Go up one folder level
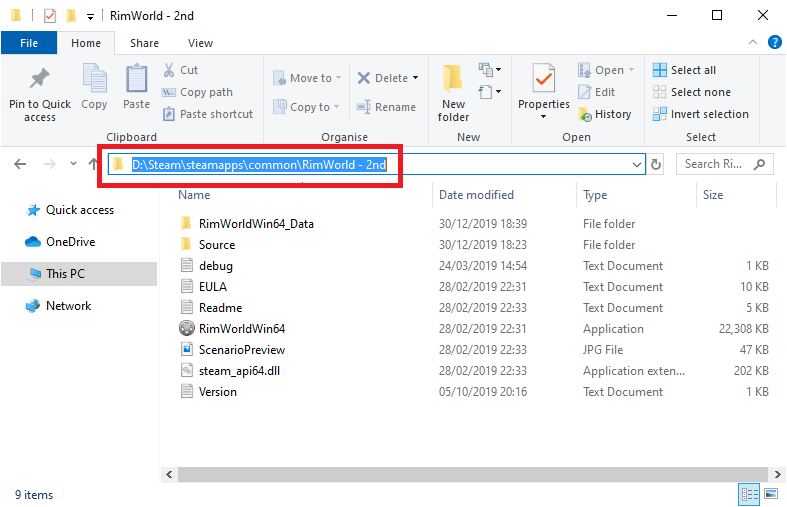 point(93,164)
